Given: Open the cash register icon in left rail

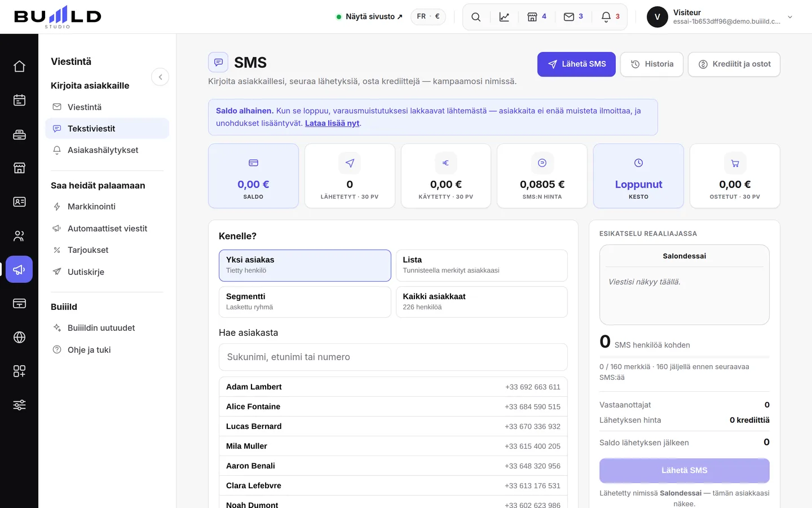Looking at the screenshot, I should click(x=19, y=134).
